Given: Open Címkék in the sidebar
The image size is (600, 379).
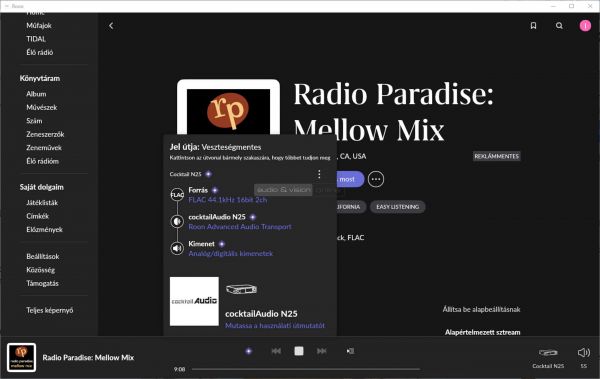Looking at the screenshot, I should [x=38, y=216].
